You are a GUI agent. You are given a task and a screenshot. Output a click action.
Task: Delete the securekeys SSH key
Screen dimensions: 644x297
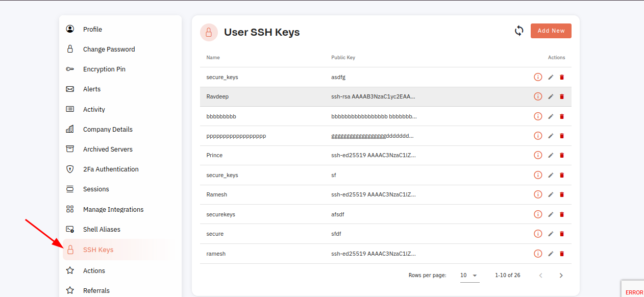(562, 214)
